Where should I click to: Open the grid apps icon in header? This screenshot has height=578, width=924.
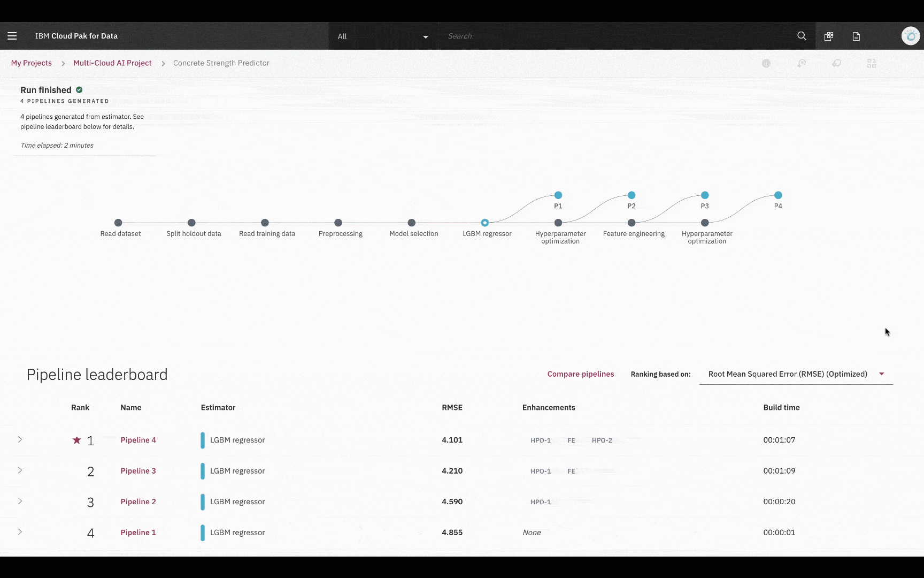click(829, 36)
